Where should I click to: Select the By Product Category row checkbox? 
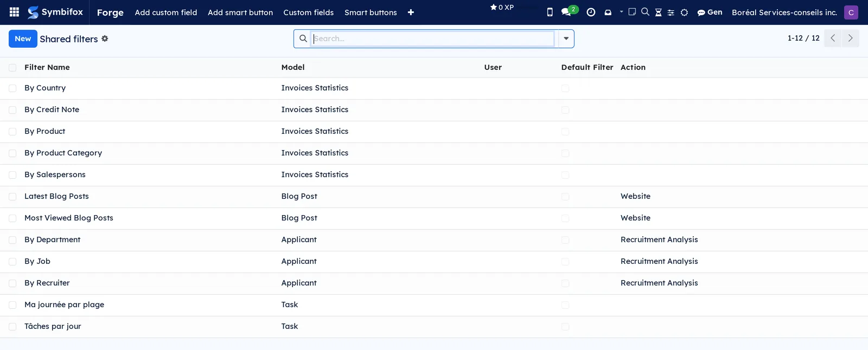click(x=12, y=153)
